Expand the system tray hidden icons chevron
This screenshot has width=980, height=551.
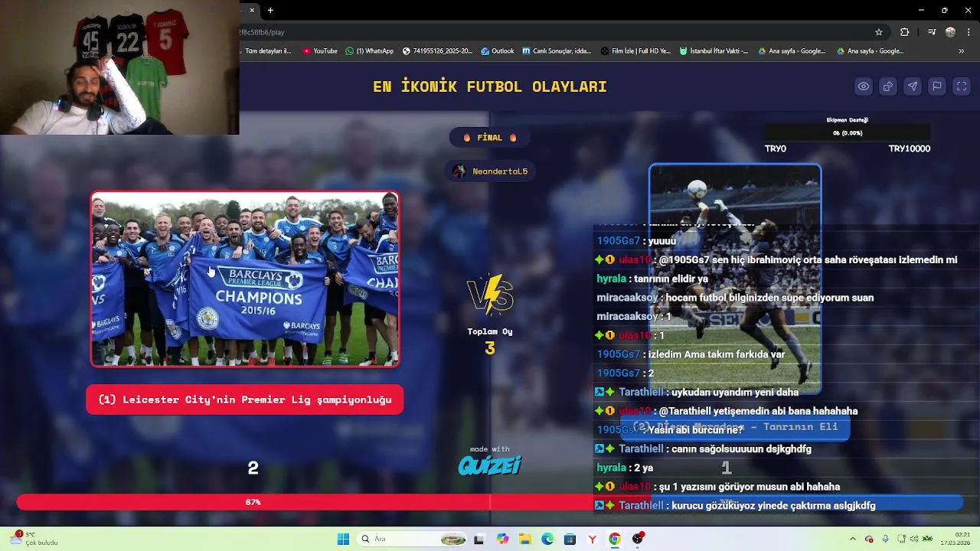click(854, 540)
